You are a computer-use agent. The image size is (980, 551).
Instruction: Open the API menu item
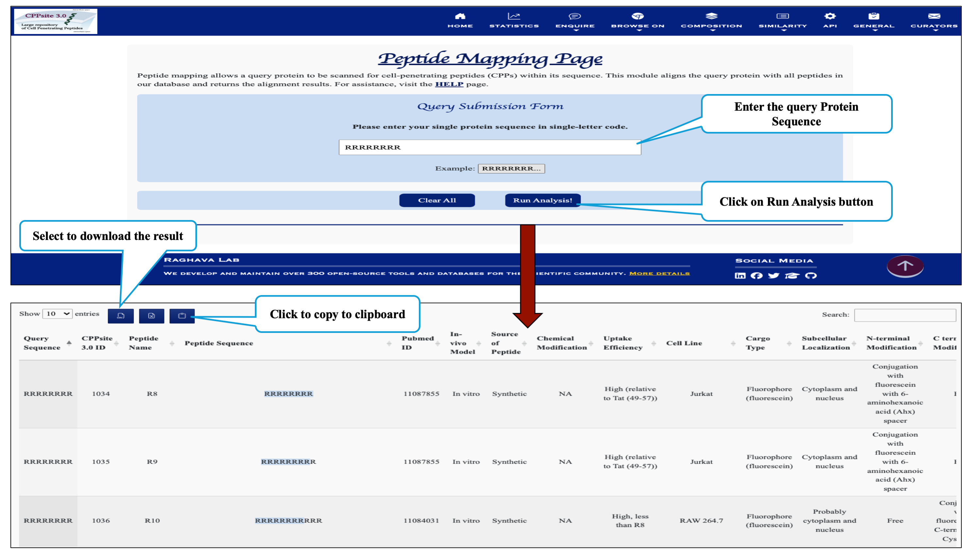click(830, 21)
